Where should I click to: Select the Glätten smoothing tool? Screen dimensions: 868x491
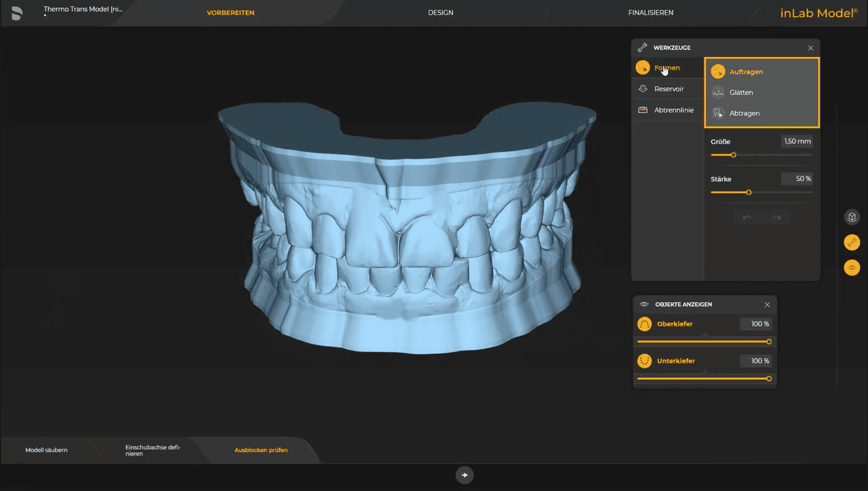pyautogui.click(x=741, y=92)
